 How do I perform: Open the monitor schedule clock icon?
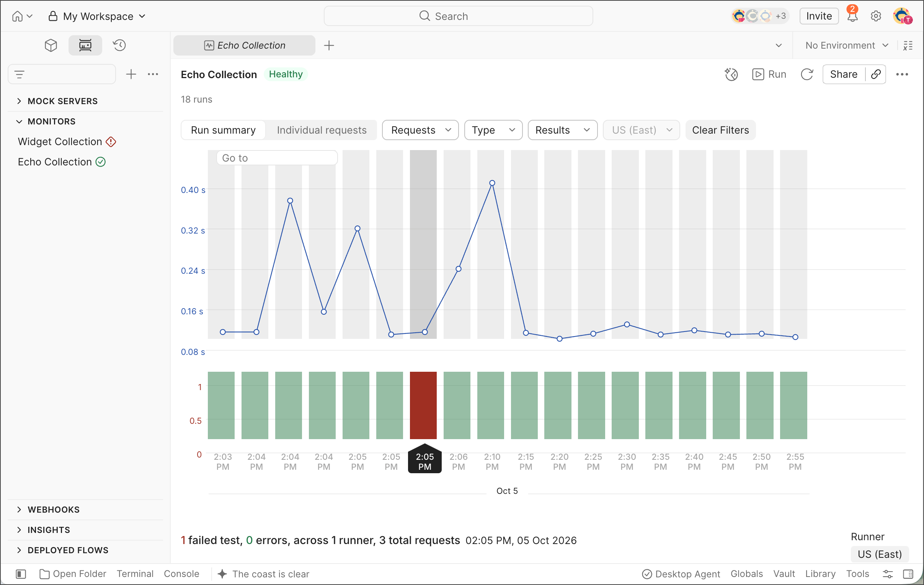coord(731,75)
